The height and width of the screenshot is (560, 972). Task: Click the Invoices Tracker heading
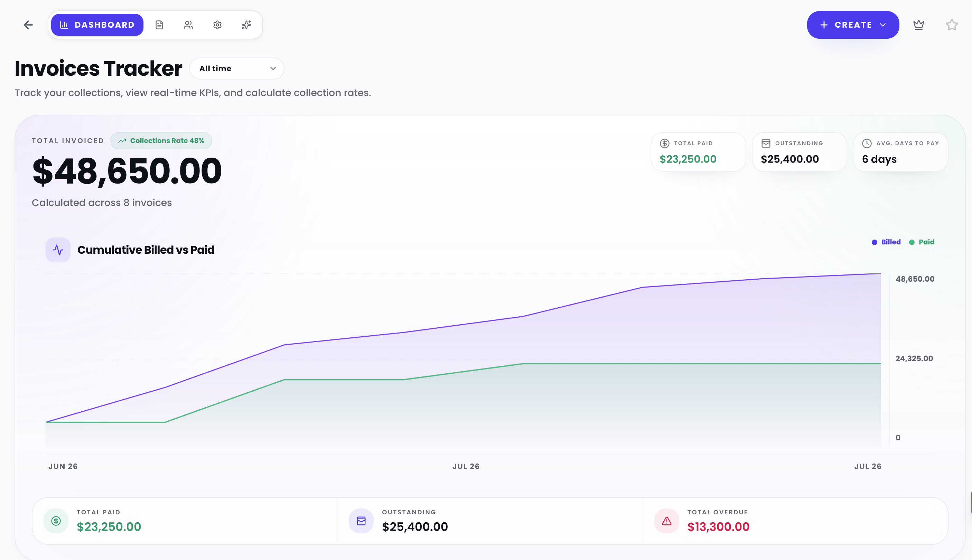pos(99,68)
